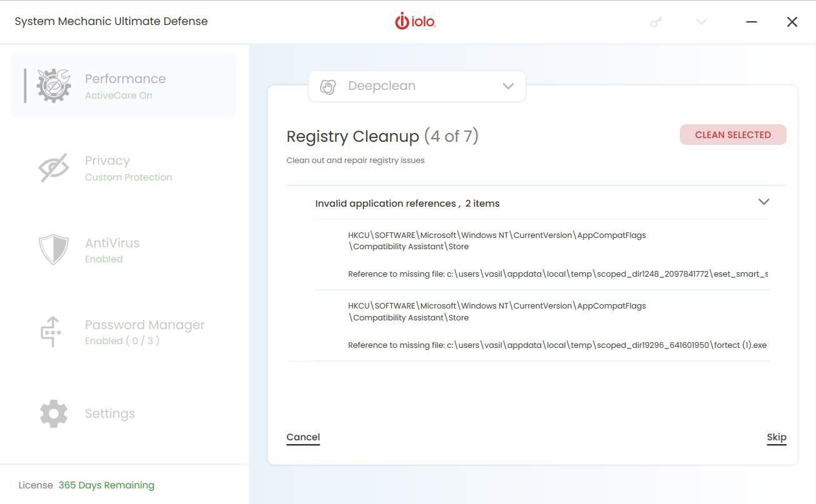Viewport: 816px width, 504px height.
Task: Click the 'Registry Cleanup (4 of 7)' heading
Action: [382, 136]
